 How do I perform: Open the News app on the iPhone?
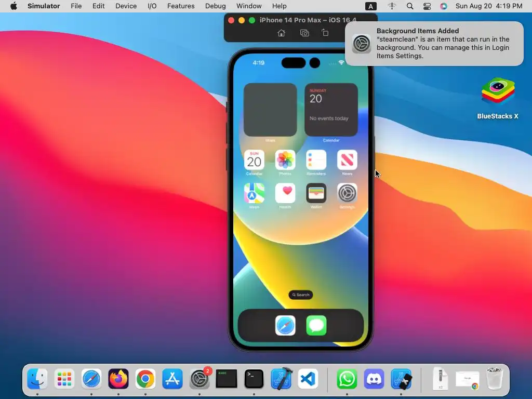(347, 160)
